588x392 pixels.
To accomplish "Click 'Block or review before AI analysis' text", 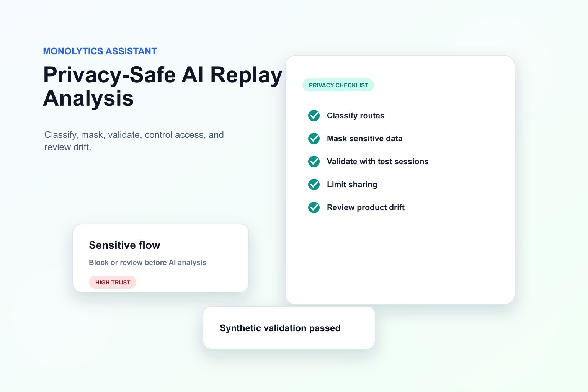I will click(147, 263).
